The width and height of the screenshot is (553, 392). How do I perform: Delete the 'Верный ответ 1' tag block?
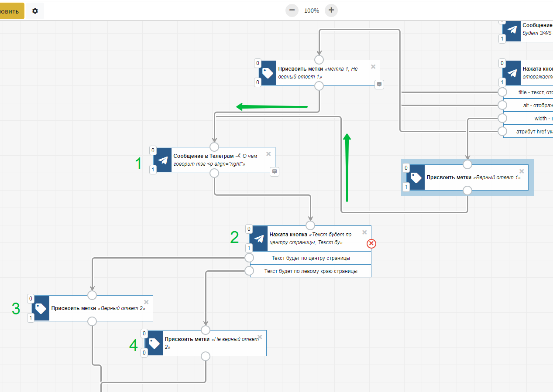pos(522,171)
